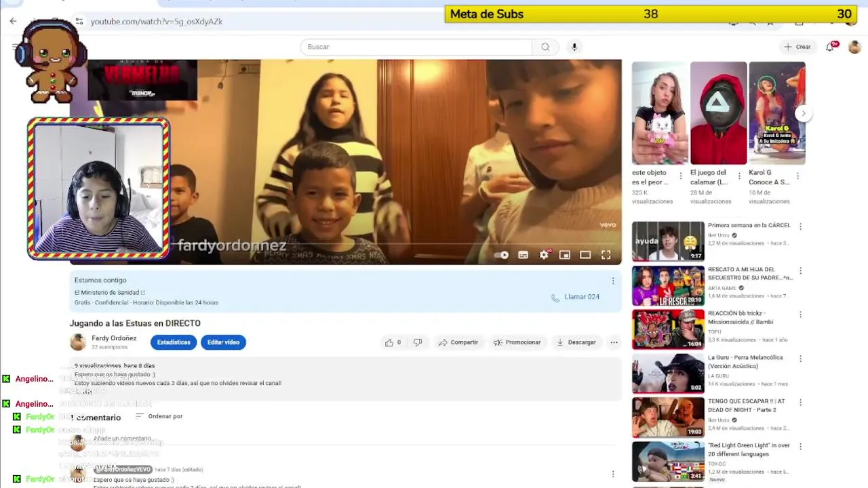Viewport: 868px width, 488px height.
Task: Open short 'Karol G Conoce A S...'
Action: coord(776,113)
